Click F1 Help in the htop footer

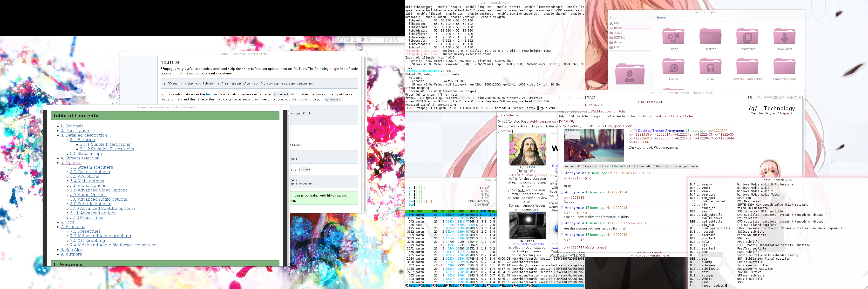point(412,286)
